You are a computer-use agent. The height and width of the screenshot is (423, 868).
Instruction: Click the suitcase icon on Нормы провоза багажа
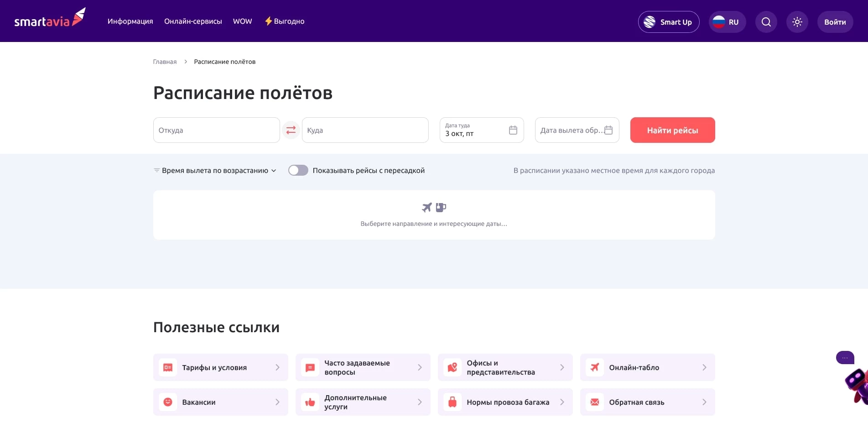(452, 402)
